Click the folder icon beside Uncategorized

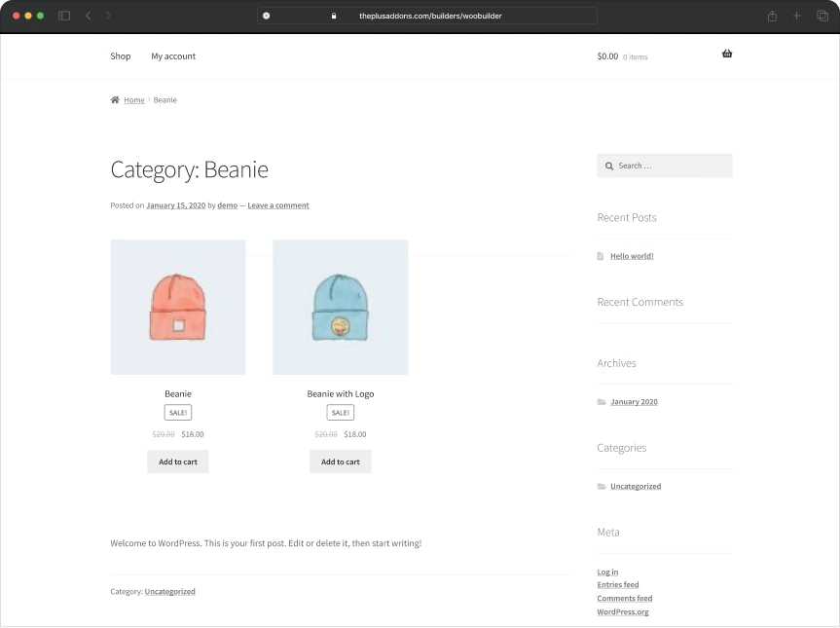point(602,486)
